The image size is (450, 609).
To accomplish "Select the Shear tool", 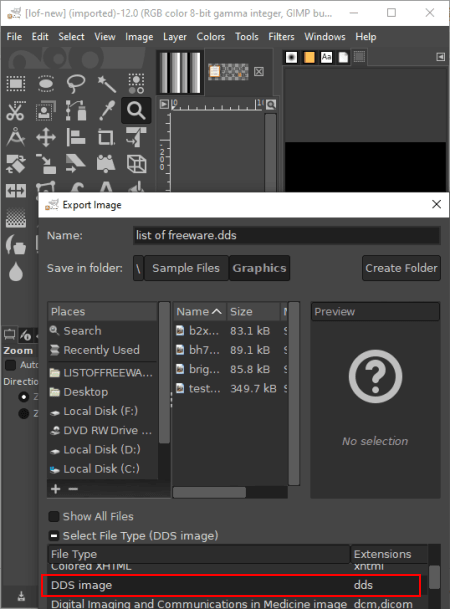I will [76, 164].
